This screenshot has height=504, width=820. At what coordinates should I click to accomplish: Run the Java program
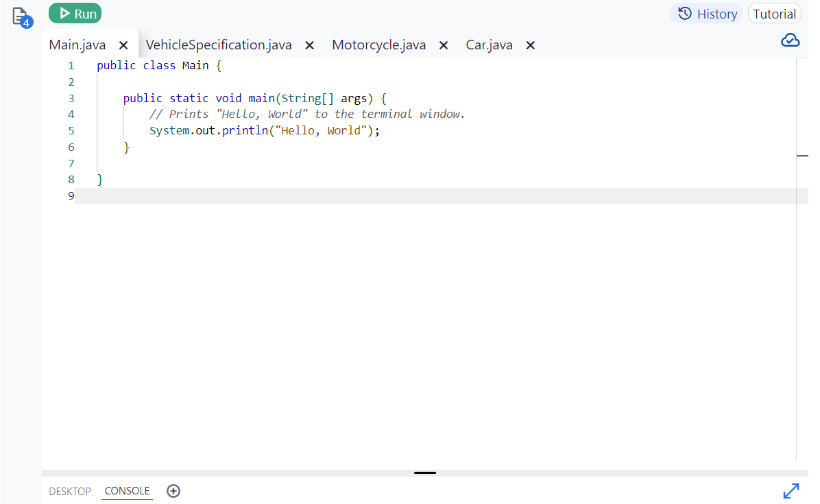(75, 14)
